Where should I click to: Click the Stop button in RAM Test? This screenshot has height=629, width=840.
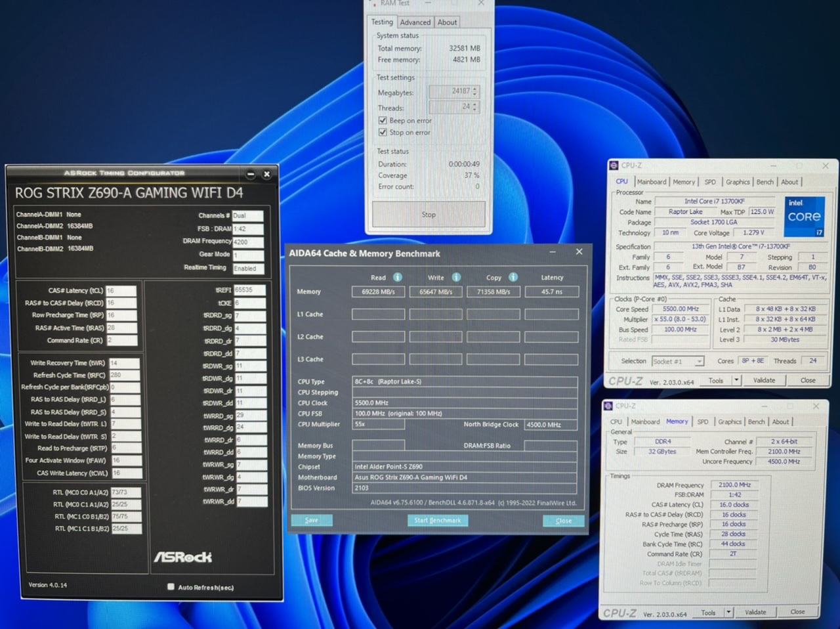[x=429, y=215]
